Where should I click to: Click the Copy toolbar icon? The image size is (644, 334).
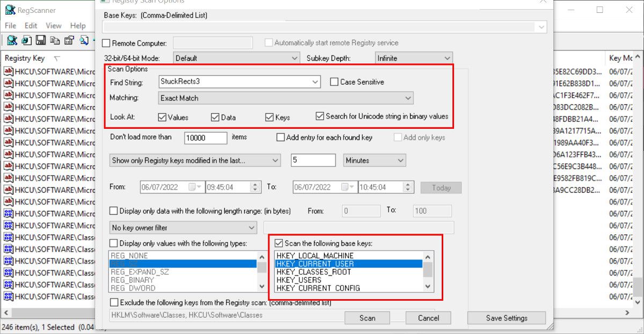(x=55, y=40)
